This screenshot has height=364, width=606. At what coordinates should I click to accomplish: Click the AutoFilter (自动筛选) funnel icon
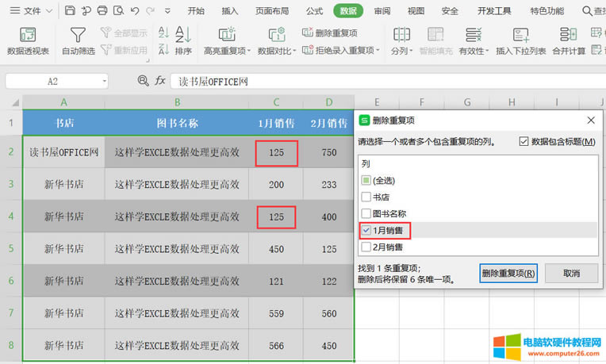coord(78,35)
